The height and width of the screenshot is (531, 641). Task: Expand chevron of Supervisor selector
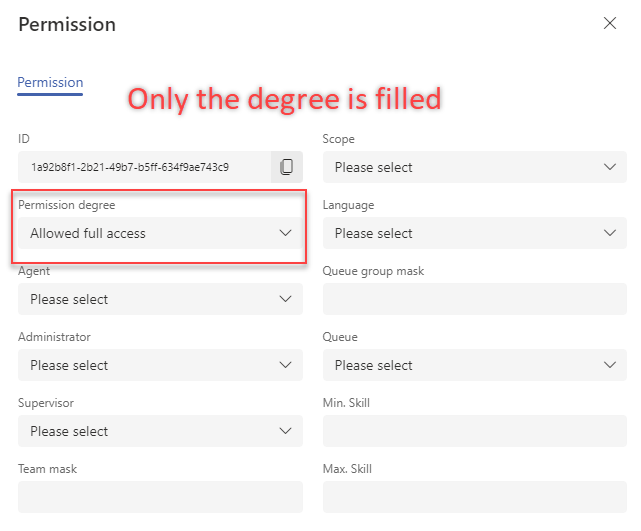285,431
